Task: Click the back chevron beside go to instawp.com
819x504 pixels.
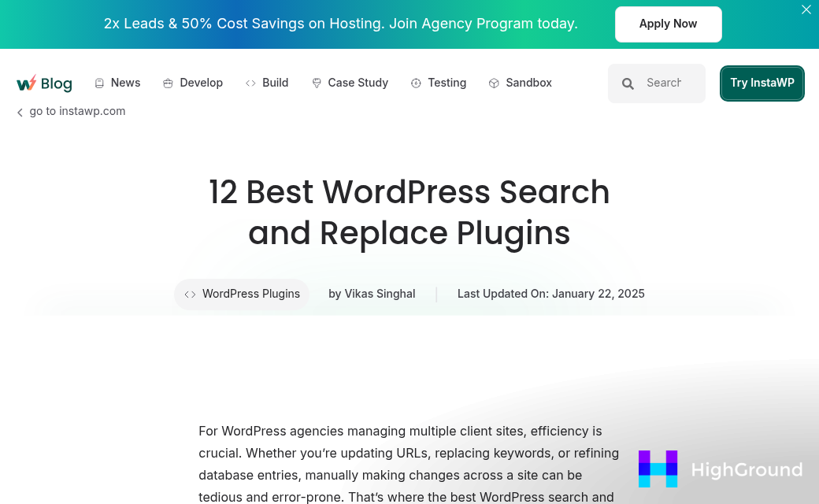Action: [x=20, y=112]
